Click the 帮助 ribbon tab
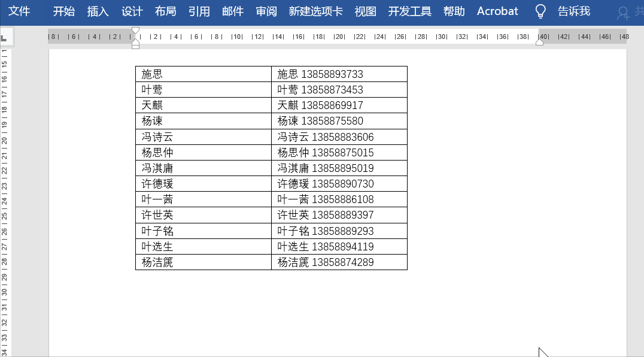 pos(454,11)
